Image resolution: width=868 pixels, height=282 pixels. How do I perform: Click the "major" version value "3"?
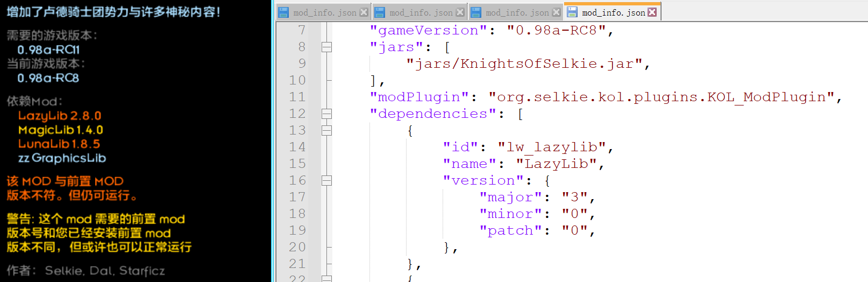click(574, 198)
